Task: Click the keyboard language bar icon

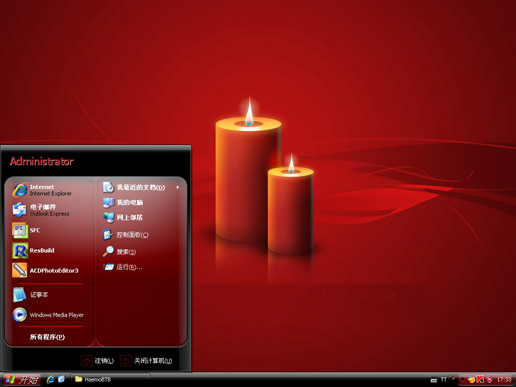Action: [434, 380]
